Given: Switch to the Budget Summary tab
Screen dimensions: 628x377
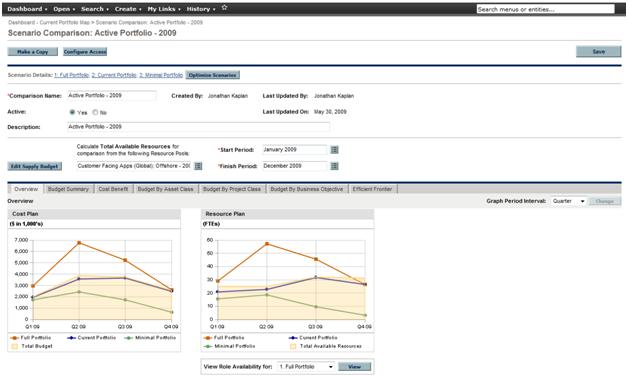Looking at the screenshot, I should 68,189.
